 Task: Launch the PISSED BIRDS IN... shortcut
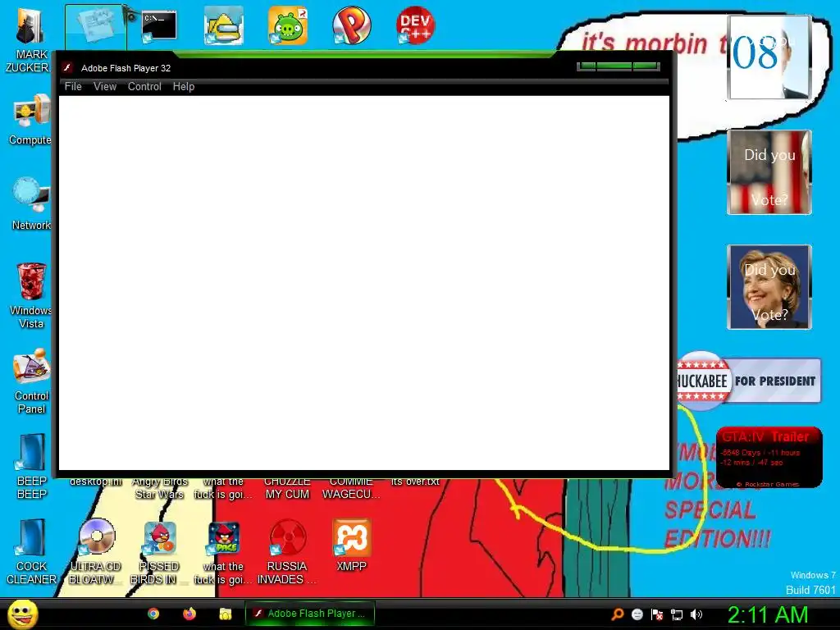click(x=159, y=552)
